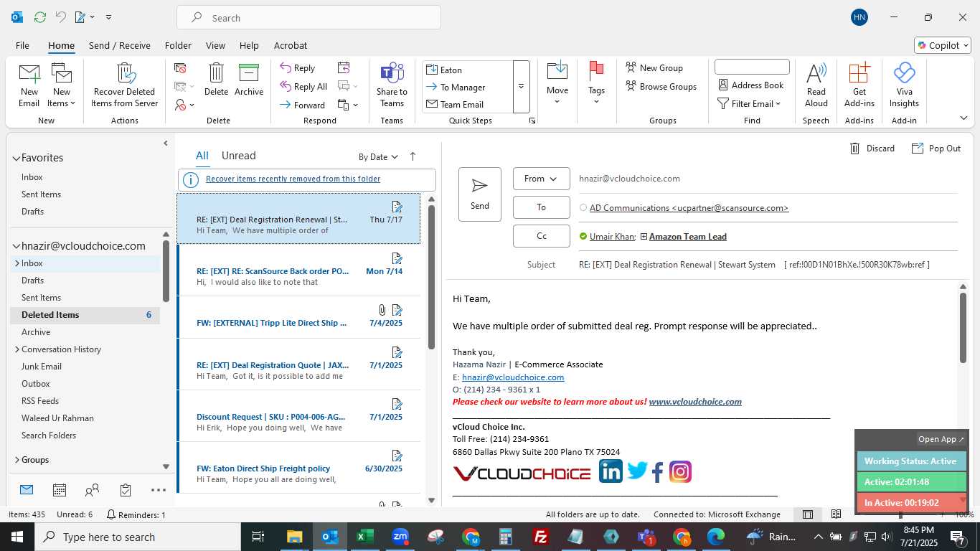Click Browse Groups

coord(661,87)
